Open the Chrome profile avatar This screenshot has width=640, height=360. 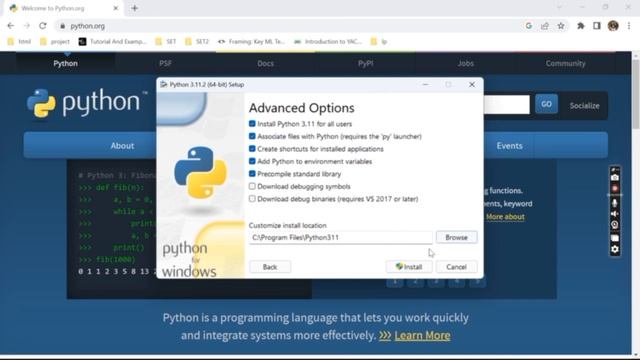(x=613, y=26)
